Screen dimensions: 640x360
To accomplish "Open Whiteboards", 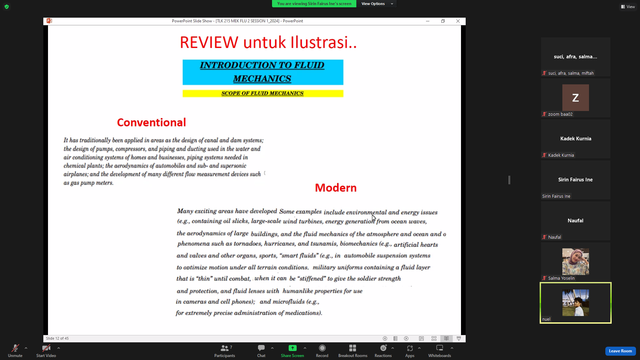I will [x=440, y=350].
